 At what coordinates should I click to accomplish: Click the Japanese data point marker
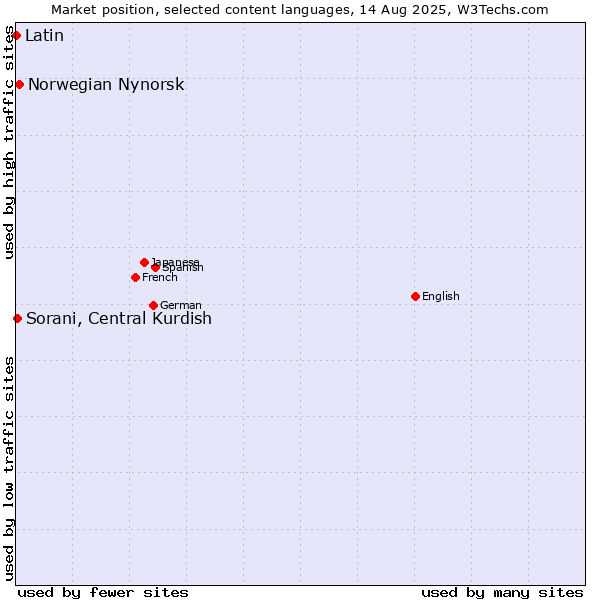coord(144,262)
